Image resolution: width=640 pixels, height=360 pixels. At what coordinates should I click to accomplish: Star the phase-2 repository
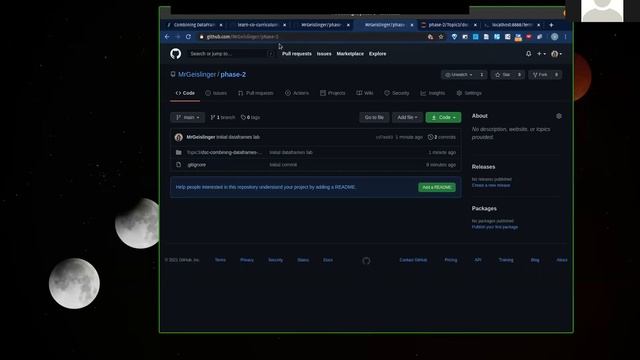(503, 75)
